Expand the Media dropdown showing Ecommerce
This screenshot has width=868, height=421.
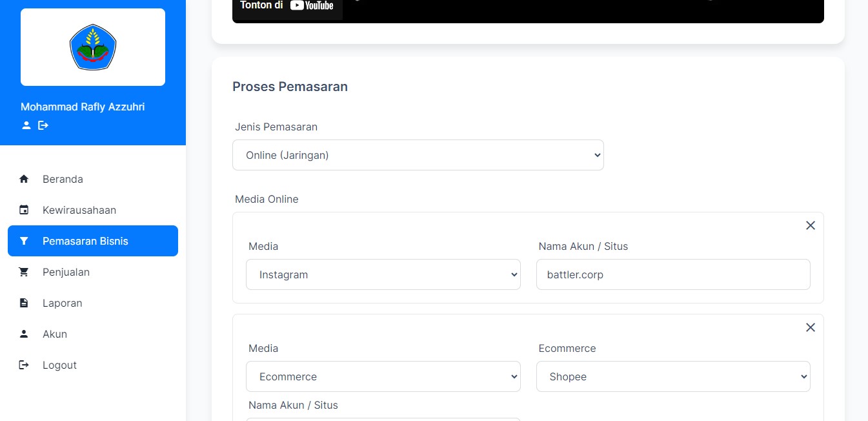(383, 376)
